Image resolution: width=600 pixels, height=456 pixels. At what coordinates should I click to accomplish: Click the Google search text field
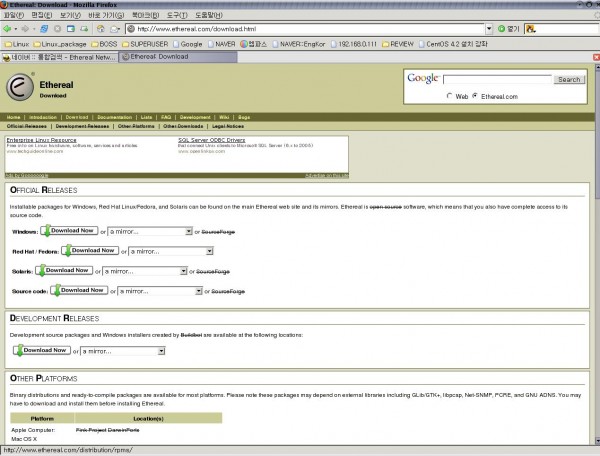point(497,80)
